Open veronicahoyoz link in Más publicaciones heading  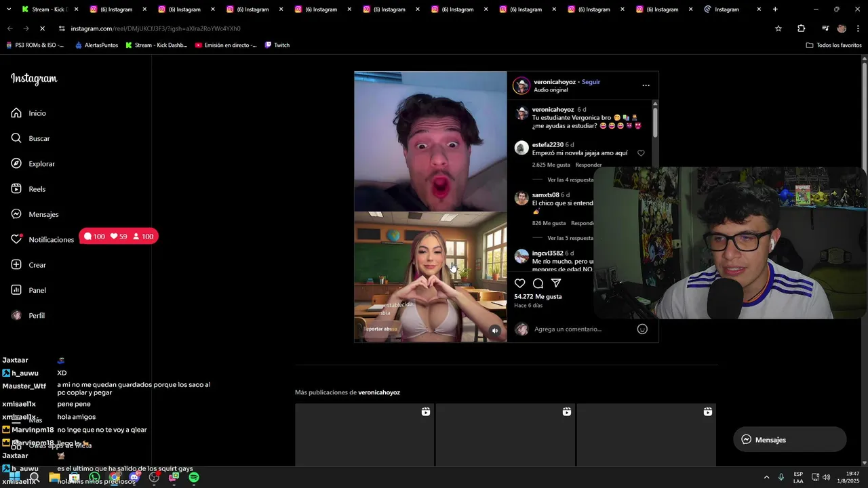379,392
